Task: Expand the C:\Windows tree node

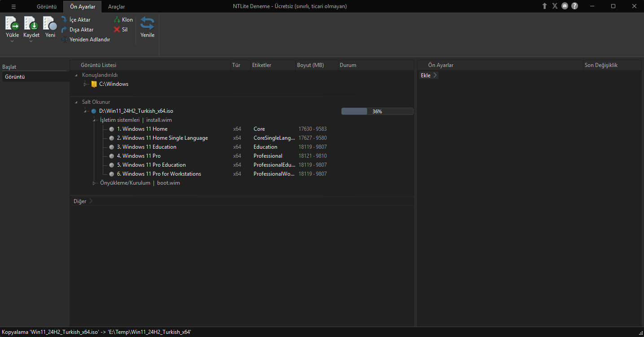Action: coord(85,84)
